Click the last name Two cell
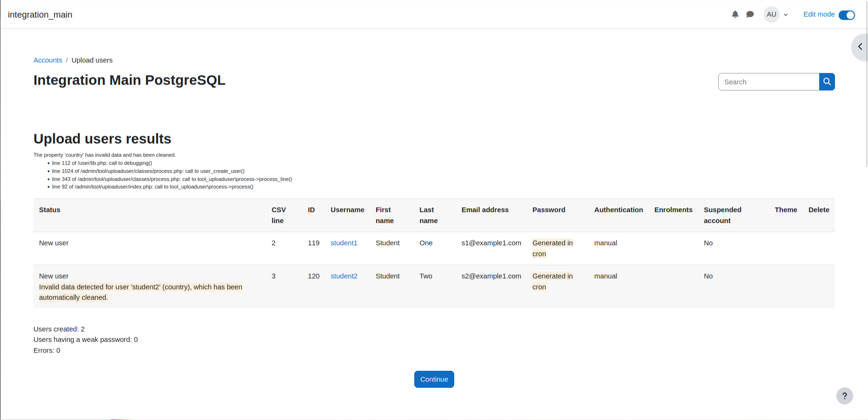 [x=426, y=276]
